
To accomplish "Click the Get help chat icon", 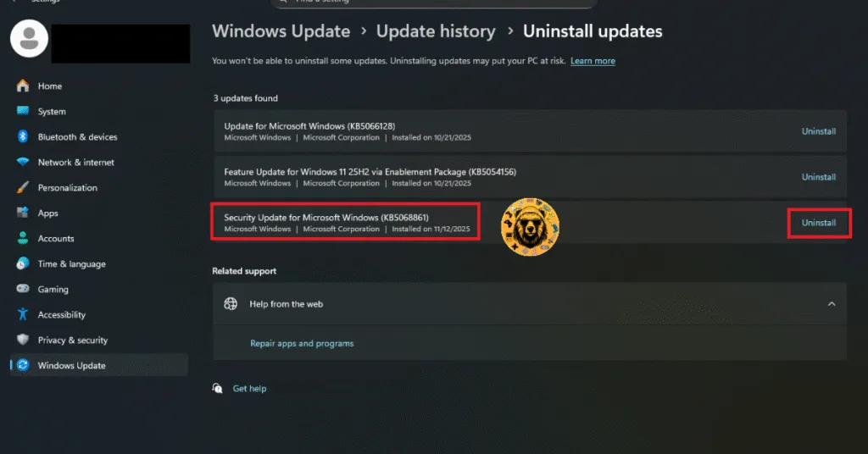I will [x=218, y=388].
